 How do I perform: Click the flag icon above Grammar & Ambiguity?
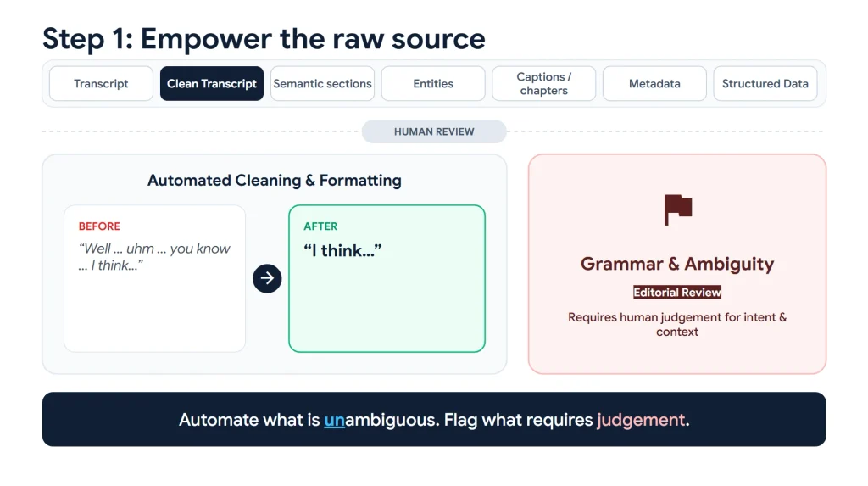677,209
